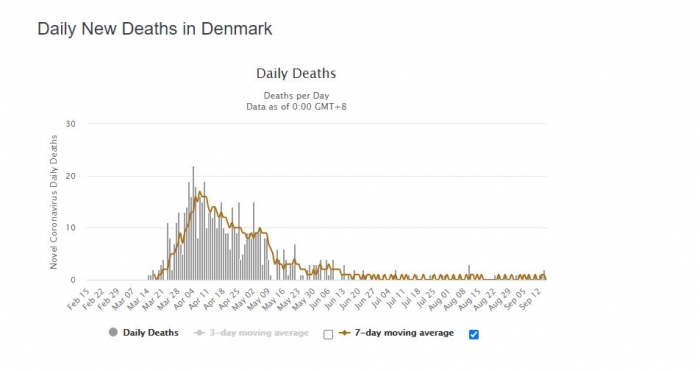Click the May 09 x-axis date label

[x=259, y=299]
